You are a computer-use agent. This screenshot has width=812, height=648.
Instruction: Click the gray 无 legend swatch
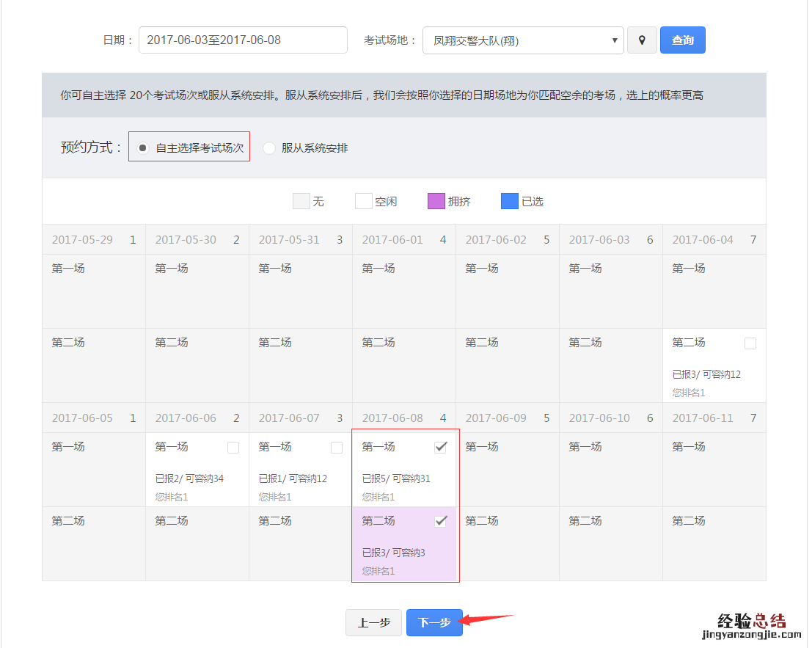click(x=301, y=201)
